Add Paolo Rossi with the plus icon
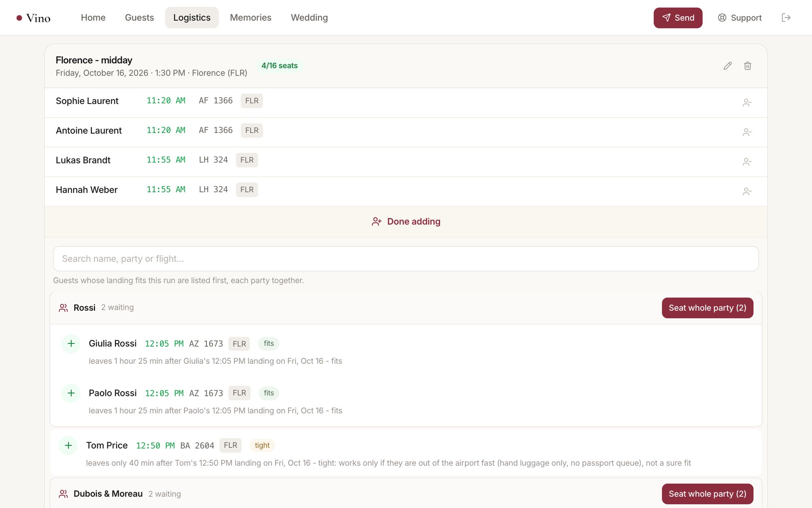812x508 pixels. [71, 393]
